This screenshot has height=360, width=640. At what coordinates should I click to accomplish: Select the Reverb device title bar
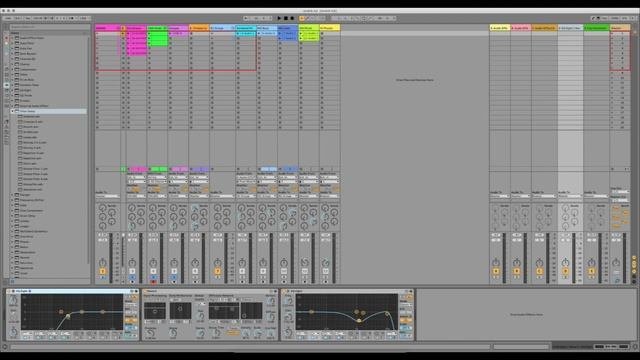210,291
